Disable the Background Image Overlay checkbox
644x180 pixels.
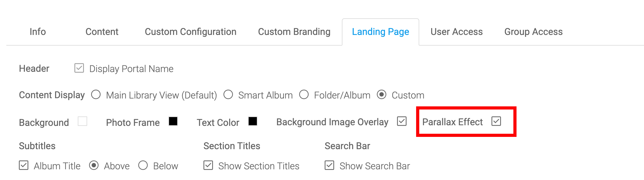[x=402, y=121]
